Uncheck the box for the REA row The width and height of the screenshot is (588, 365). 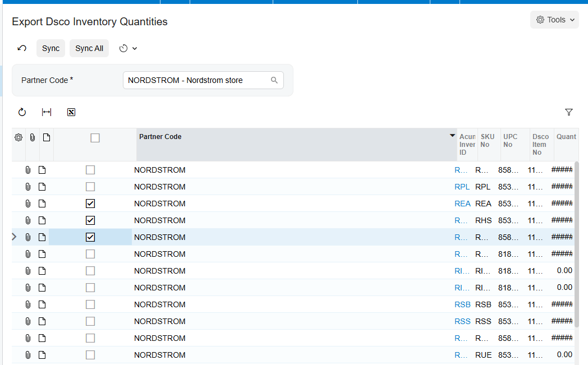(90, 204)
